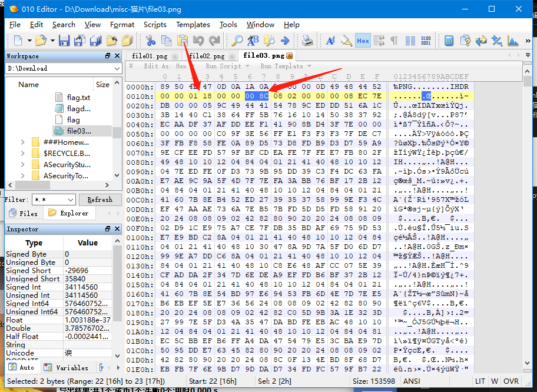The image size is (537, 392).
Task: Open the Calculator icon
Action: pos(449,41)
